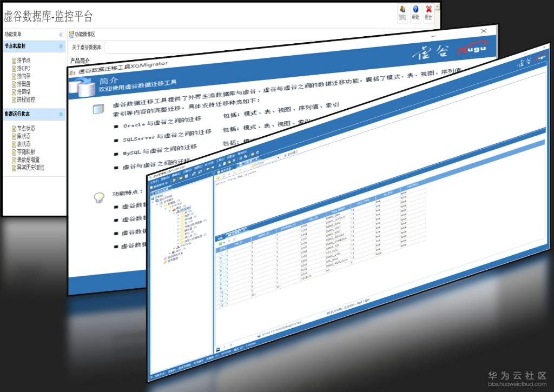Close the XGMigrator migration tool window
The height and width of the screenshot is (392, 554).
coord(484,31)
